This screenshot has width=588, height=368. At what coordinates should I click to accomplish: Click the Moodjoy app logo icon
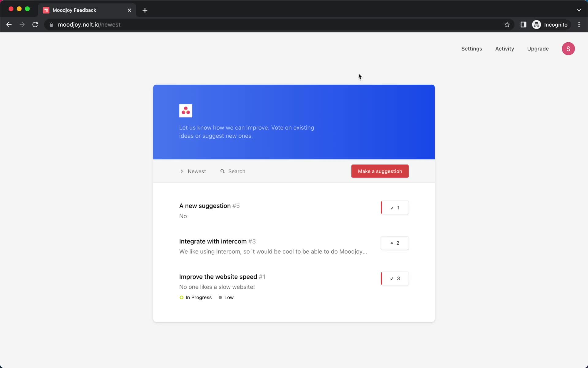pos(185,111)
